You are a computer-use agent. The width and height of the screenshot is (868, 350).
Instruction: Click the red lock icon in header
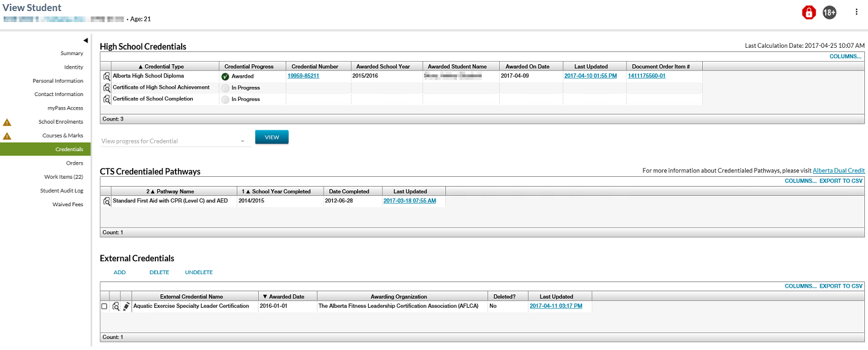click(809, 12)
